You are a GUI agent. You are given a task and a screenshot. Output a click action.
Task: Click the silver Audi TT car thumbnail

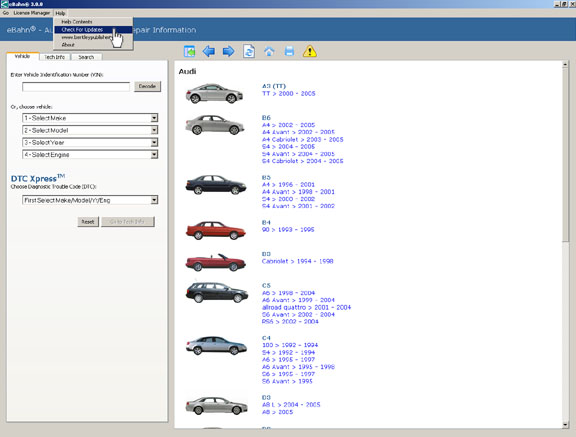point(214,93)
